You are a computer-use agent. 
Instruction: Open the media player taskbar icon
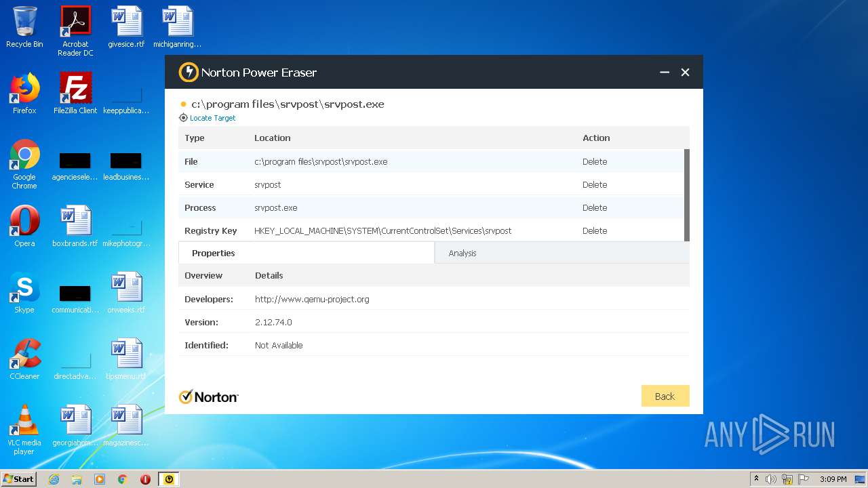coord(100,479)
